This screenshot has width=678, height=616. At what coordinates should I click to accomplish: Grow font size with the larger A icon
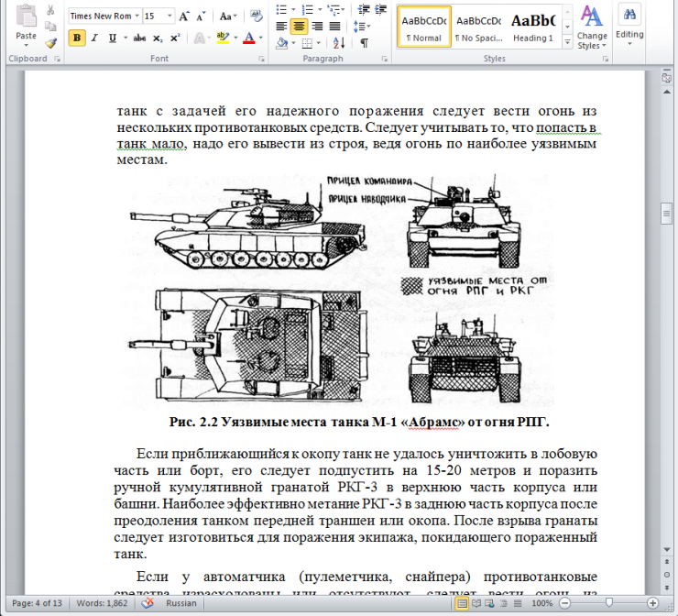(184, 16)
